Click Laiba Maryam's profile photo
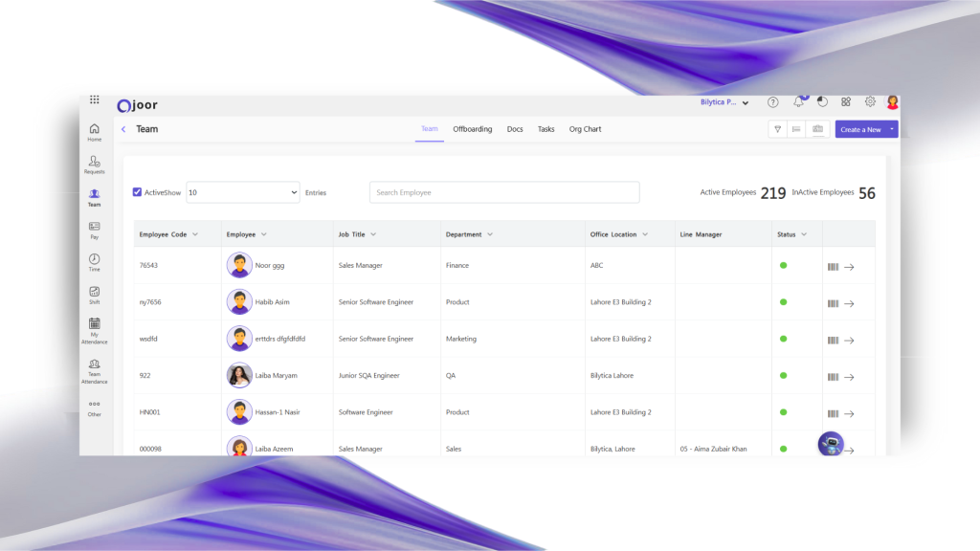The width and height of the screenshot is (980, 551). (x=239, y=376)
